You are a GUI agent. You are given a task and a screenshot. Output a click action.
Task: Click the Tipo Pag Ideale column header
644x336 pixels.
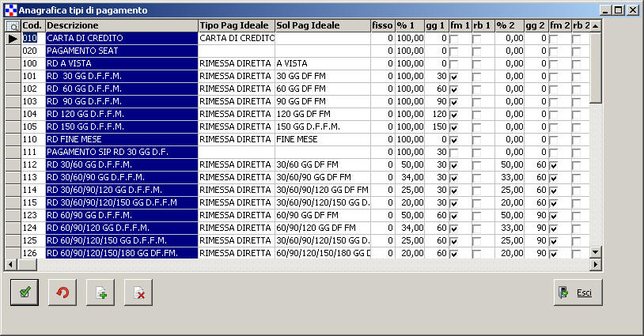235,26
